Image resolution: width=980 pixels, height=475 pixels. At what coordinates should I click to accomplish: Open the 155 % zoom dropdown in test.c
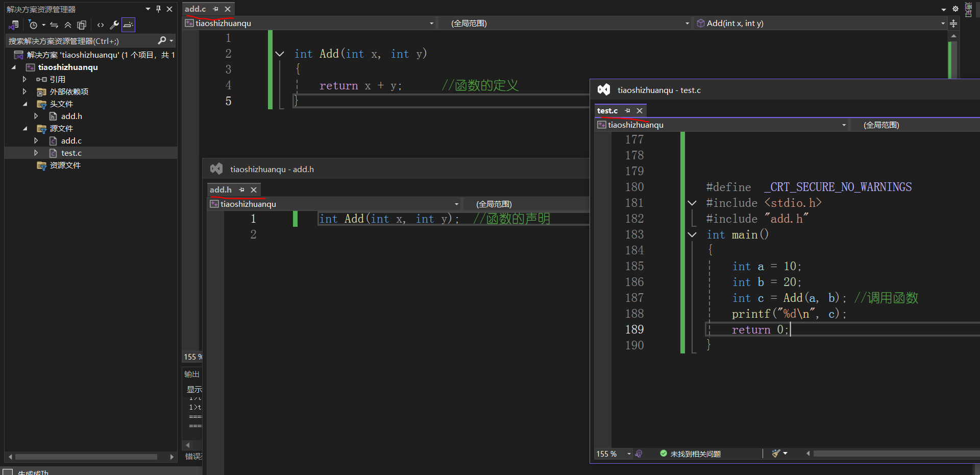629,454
